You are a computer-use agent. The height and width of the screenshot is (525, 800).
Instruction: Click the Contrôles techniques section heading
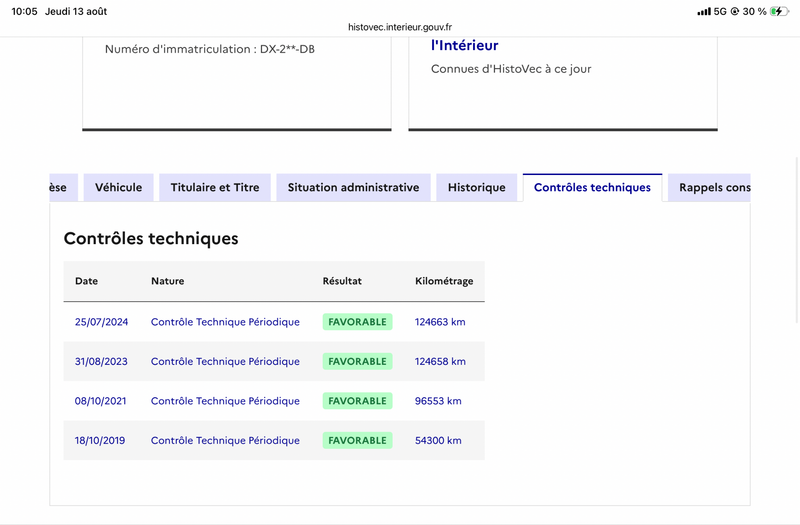[151, 238]
